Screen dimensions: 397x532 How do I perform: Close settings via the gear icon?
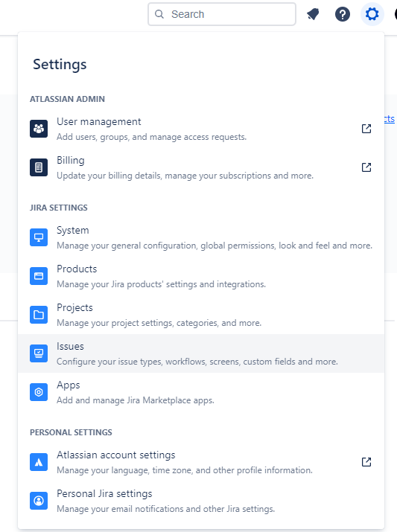(x=372, y=14)
